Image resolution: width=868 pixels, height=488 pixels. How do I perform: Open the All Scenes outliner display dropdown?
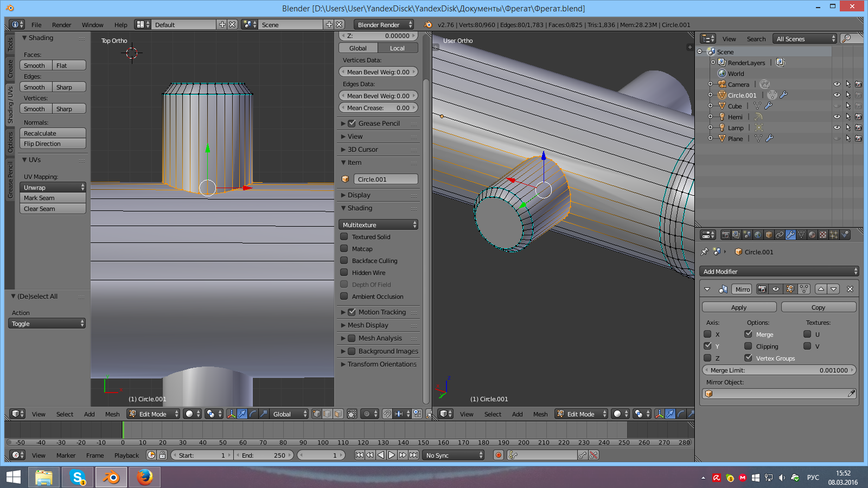click(x=805, y=38)
